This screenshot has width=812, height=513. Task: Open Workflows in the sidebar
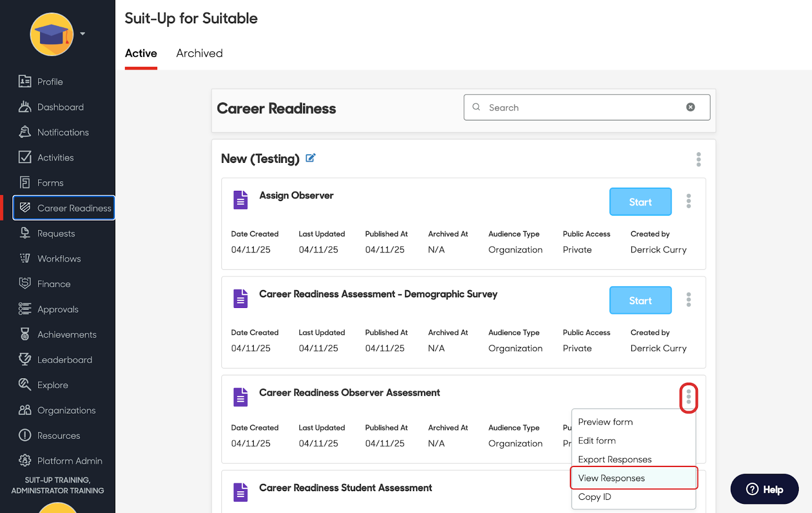pyautogui.click(x=50, y=259)
